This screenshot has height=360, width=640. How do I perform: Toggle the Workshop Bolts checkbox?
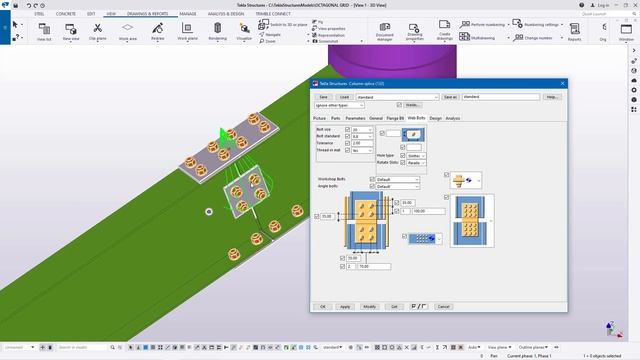click(372, 179)
